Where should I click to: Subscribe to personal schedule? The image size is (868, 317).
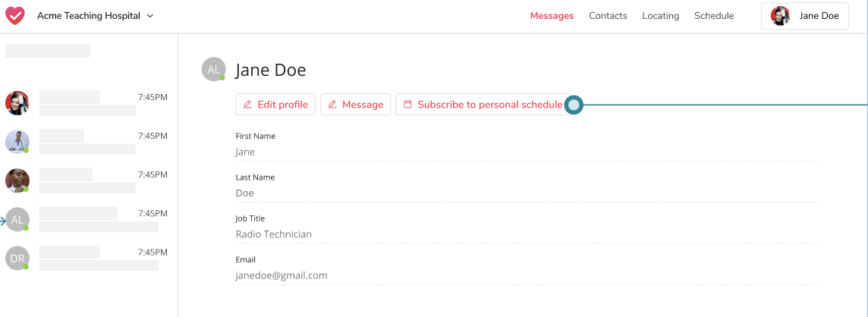click(483, 105)
